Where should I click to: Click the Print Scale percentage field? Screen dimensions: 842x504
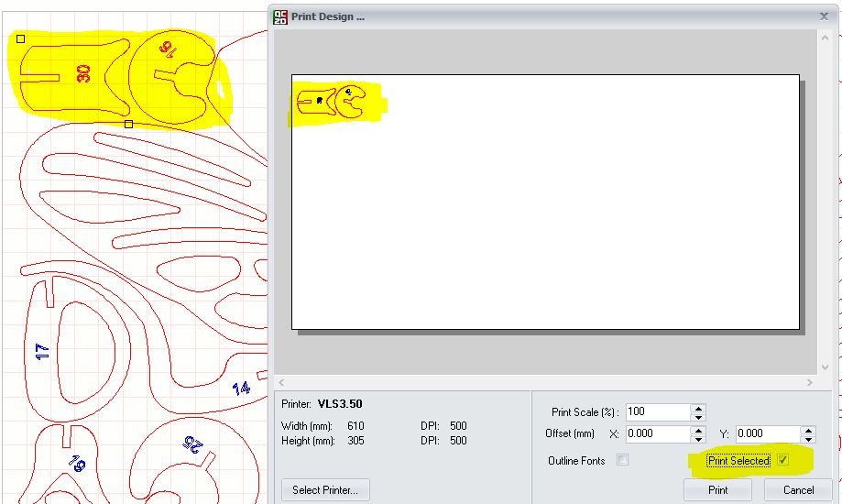tap(656, 412)
